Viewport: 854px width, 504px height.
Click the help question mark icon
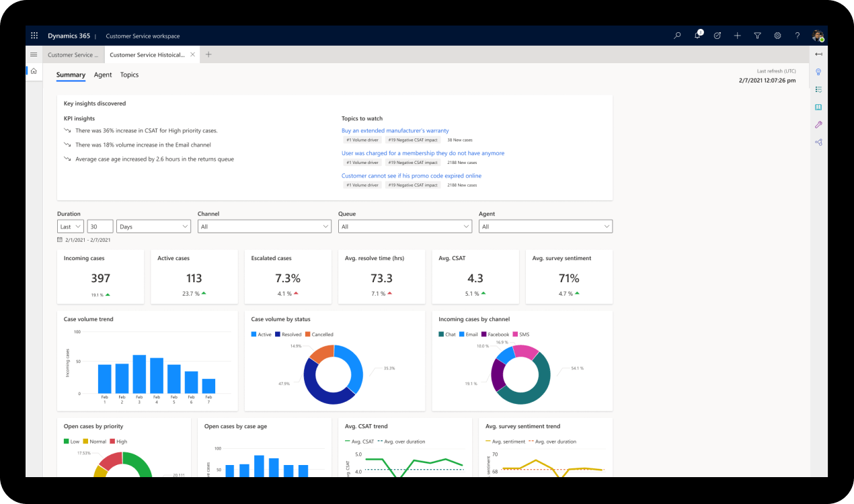click(x=798, y=36)
